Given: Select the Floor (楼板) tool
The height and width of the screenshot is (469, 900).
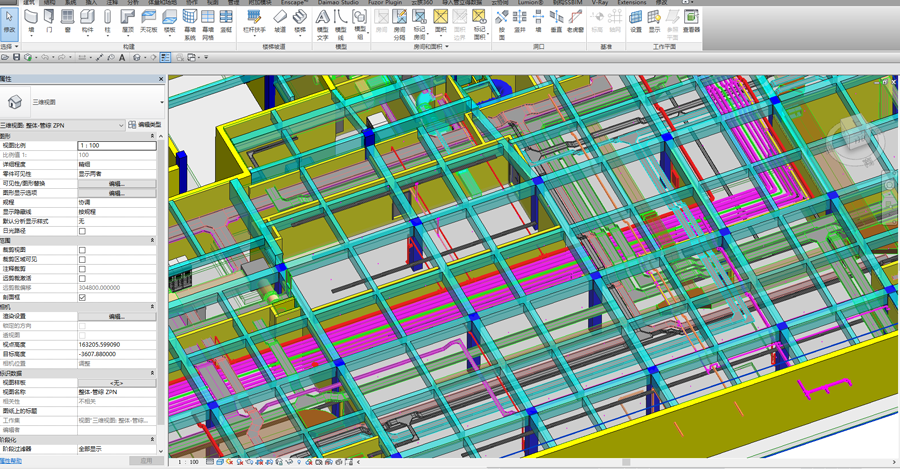Looking at the screenshot, I should (x=169, y=21).
